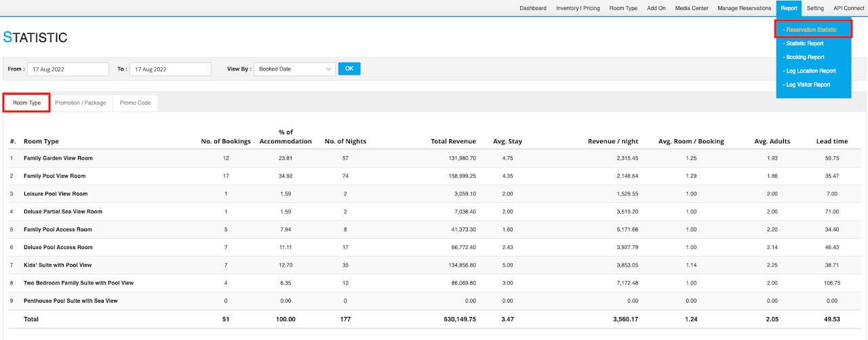Select Log Visitor Report menu entry
The height and width of the screenshot is (340, 868).
click(x=807, y=85)
